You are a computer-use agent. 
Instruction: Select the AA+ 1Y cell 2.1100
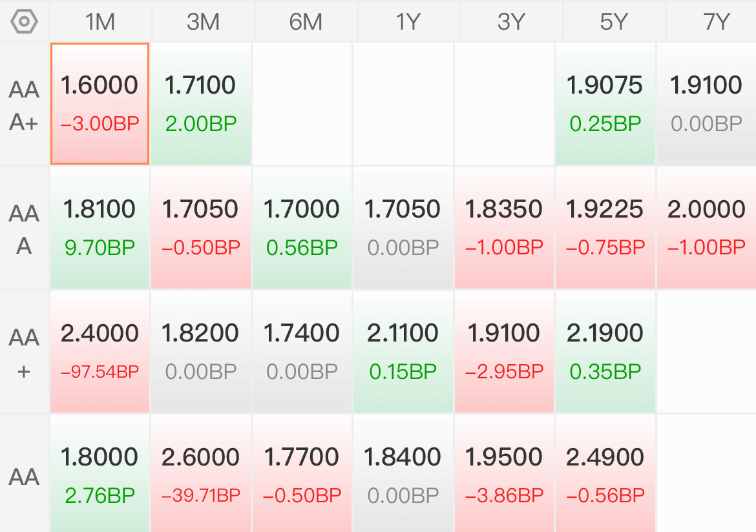pyautogui.click(x=403, y=351)
